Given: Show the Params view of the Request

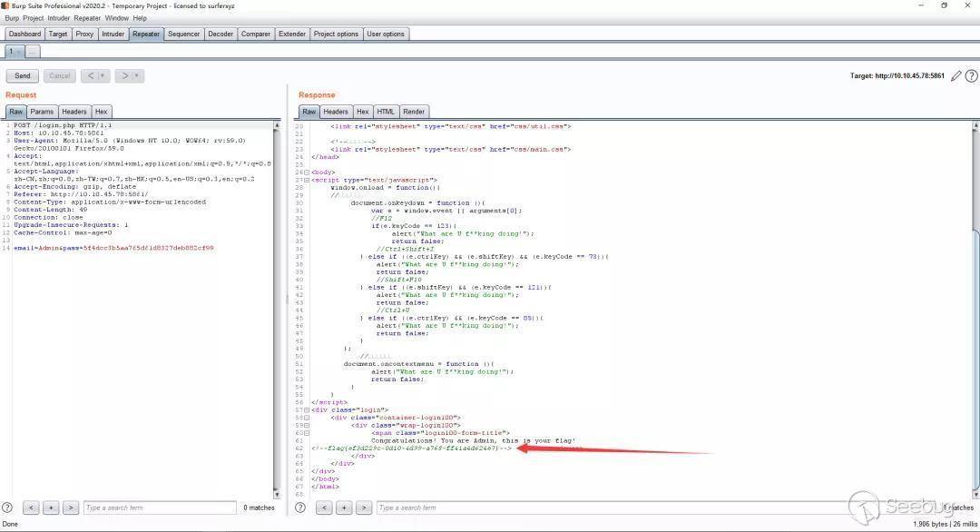Looking at the screenshot, I should point(42,112).
